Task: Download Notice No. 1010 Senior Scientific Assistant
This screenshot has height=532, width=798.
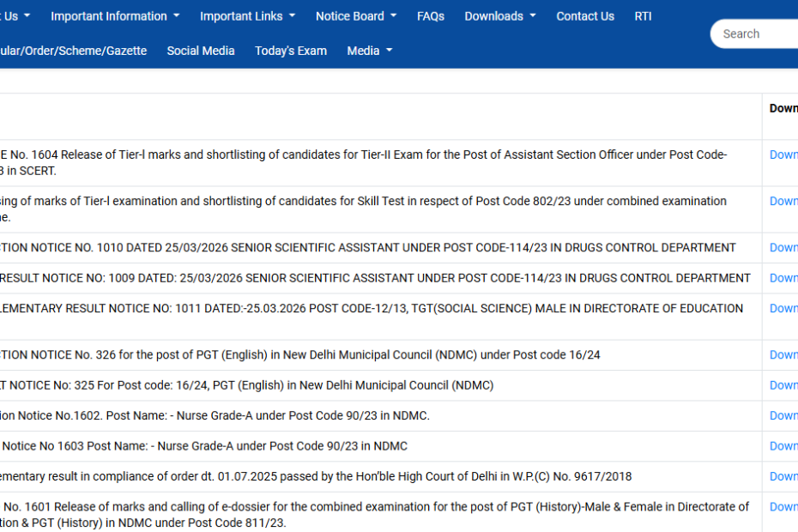Action: pos(783,247)
